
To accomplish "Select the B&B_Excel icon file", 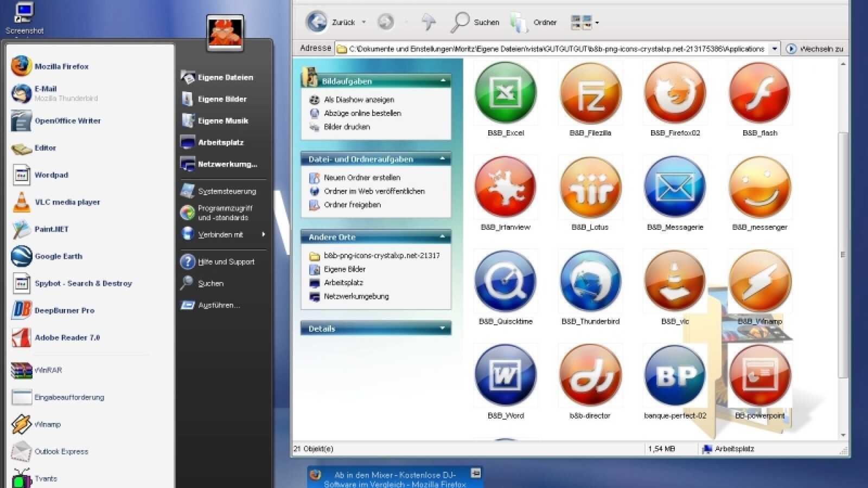I will click(506, 93).
